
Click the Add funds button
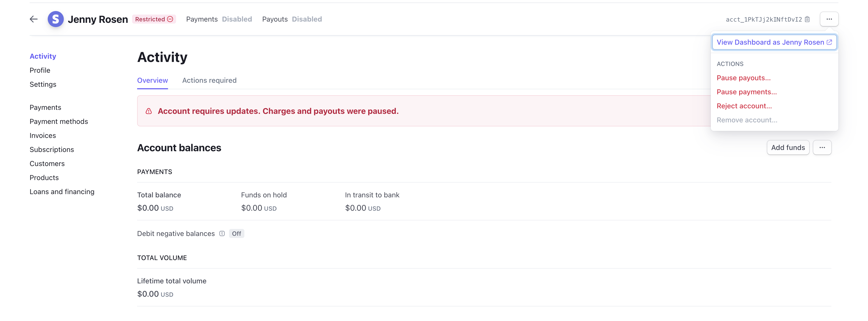click(x=788, y=147)
